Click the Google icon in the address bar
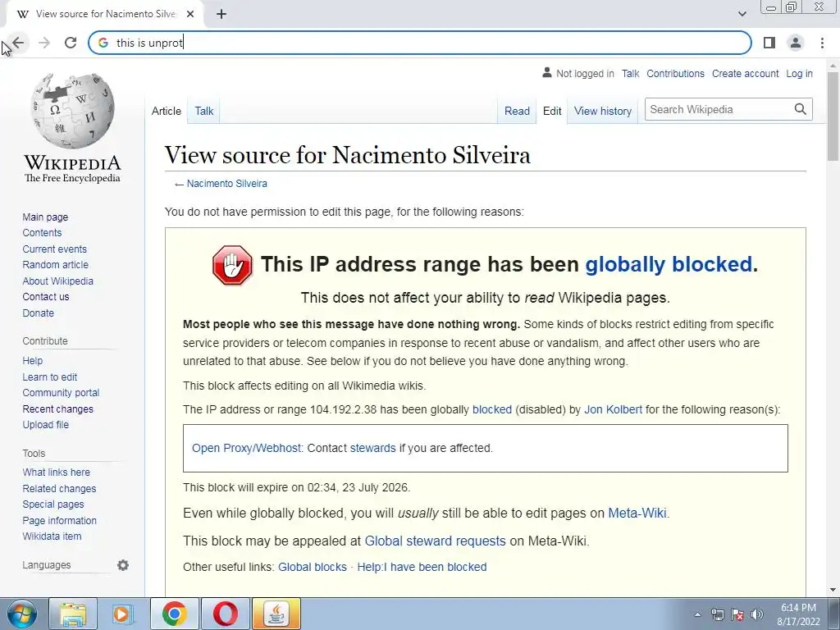 [103, 43]
